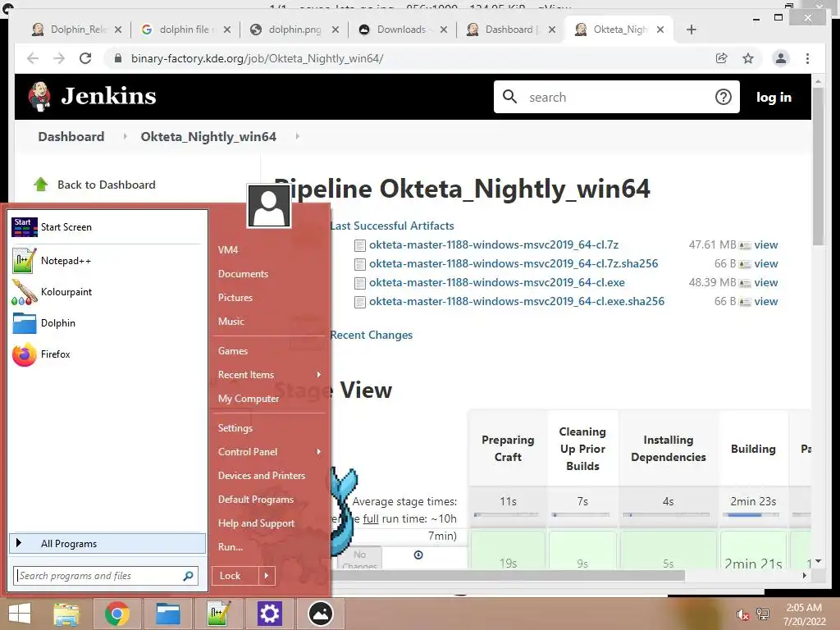The height and width of the screenshot is (630, 840).
Task: Open the Lock button options arrow
Action: click(267, 576)
